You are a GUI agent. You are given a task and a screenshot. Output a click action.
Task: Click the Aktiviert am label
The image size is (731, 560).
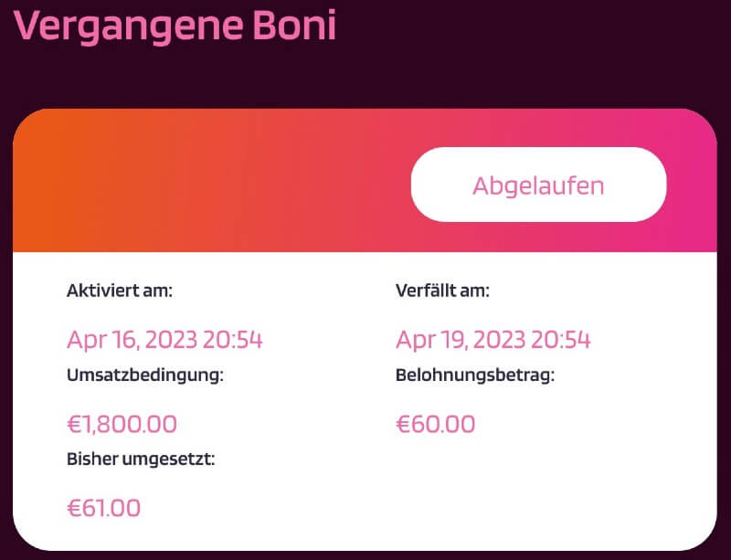click(120, 291)
